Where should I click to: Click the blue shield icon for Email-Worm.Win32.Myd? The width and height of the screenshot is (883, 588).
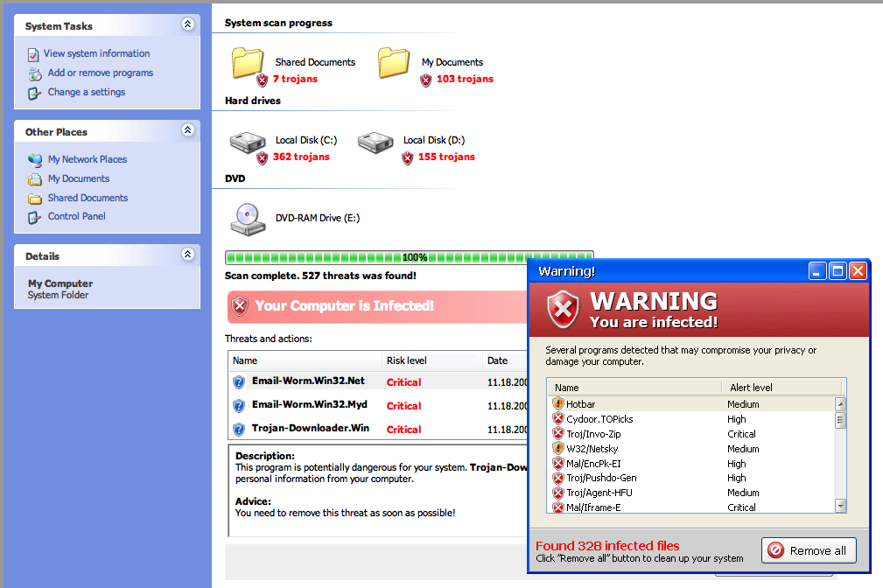pos(239,406)
